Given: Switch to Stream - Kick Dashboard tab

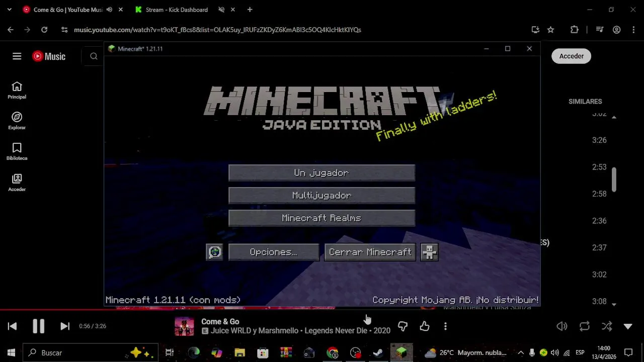Looking at the screenshot, I should tap(176, 10).
